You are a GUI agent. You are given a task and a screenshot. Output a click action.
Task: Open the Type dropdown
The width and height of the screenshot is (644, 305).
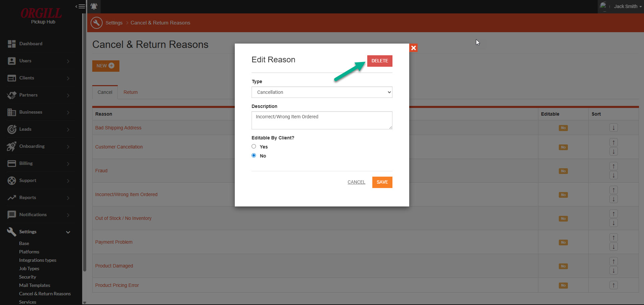[322, 92]
